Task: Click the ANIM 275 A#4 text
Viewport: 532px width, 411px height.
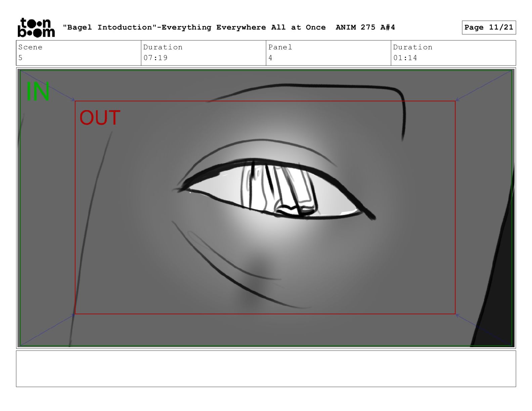Action: [365, 27]
